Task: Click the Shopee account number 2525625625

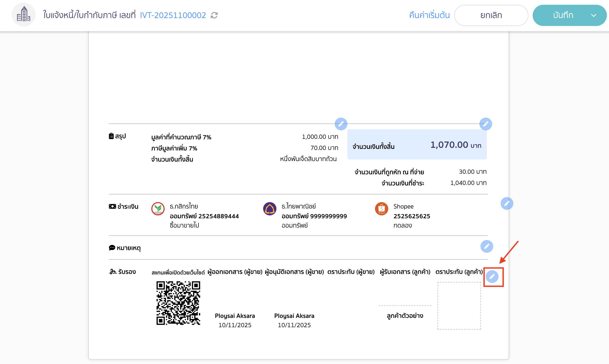Action: 412,216
